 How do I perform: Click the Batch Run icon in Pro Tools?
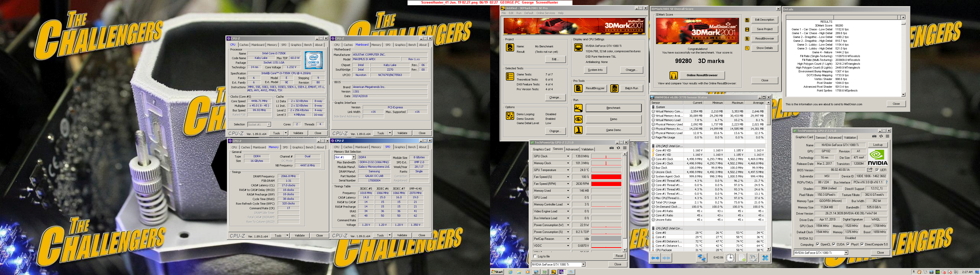pos(614,88)
